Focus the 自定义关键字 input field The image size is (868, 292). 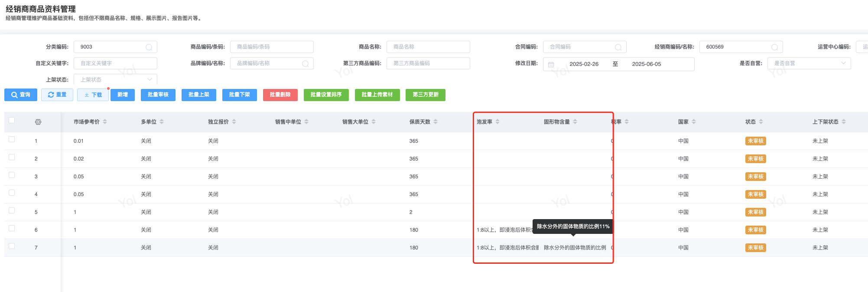click(x=115, y=63)
